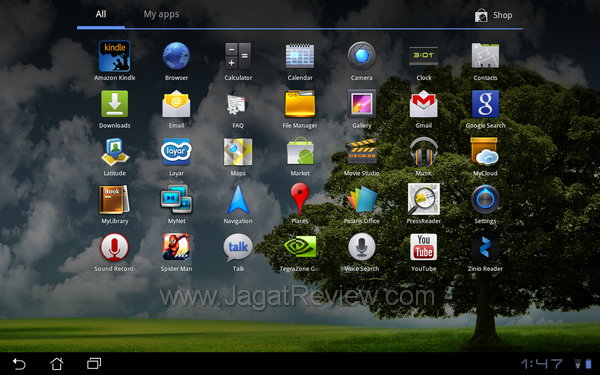Launch the TegraZone Games app
This screenshot has height=375, width=600.
click(300, 247)
